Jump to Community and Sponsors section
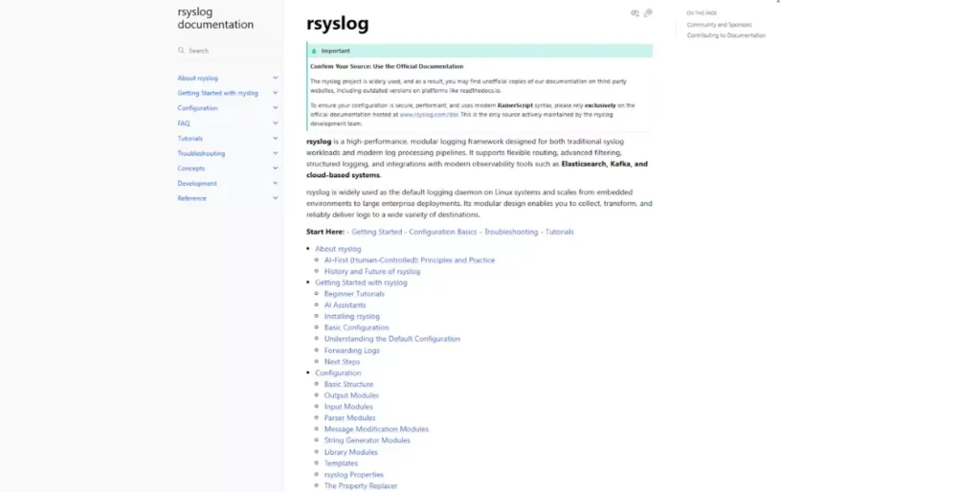The height and width of the screenshot is (492, 980). pos(719,25)
